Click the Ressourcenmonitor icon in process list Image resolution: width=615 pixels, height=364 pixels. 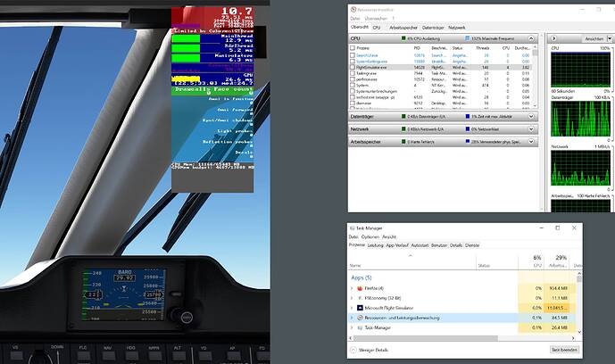(361, 318)
